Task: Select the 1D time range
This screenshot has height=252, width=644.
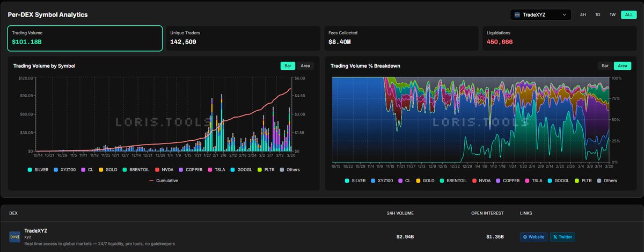Action: [598, 15]
